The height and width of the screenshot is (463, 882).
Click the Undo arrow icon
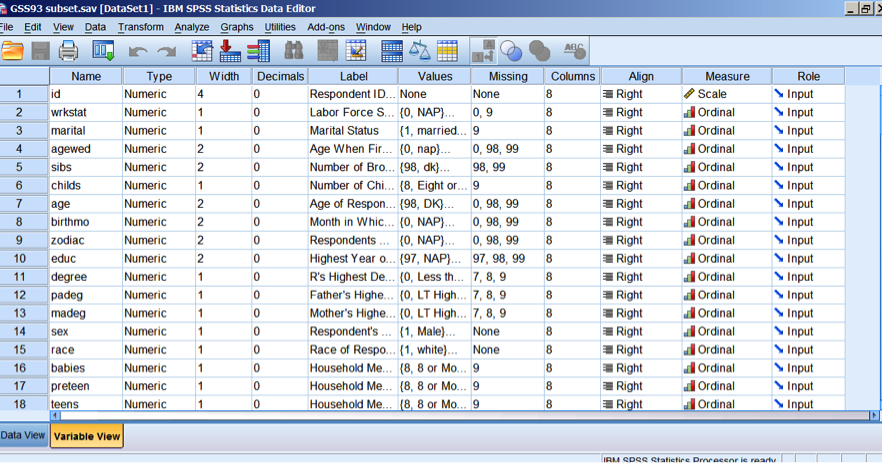tap(138, 52)
